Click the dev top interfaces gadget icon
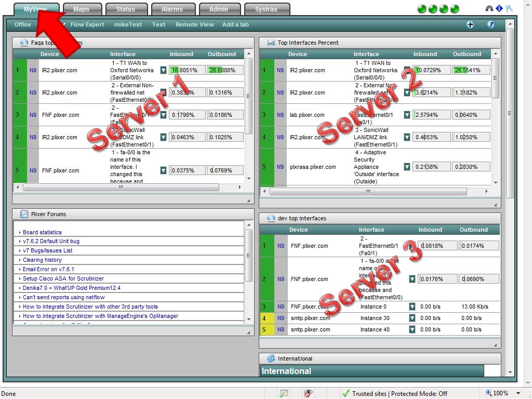The width and height of the screenshot is (532, 399). click(271, 218)
